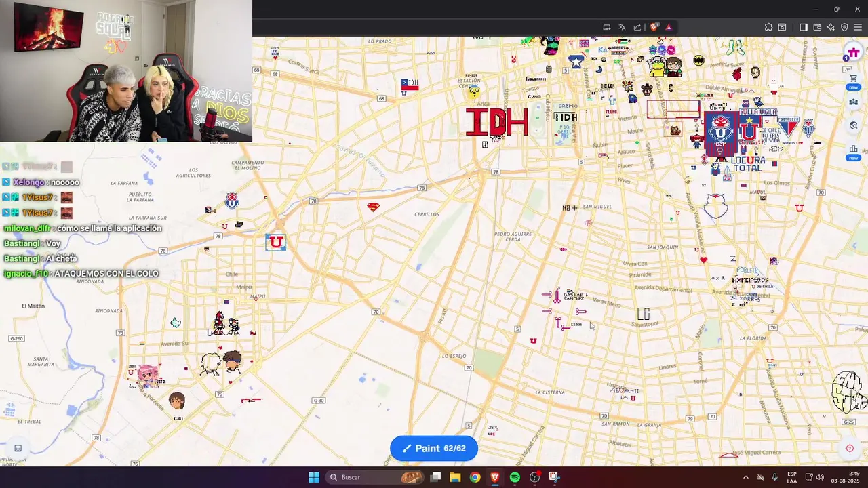Click the boxed red U near Maipú
Screen dimensions: 868x488
pyautogui.click(x=275, y=242)
